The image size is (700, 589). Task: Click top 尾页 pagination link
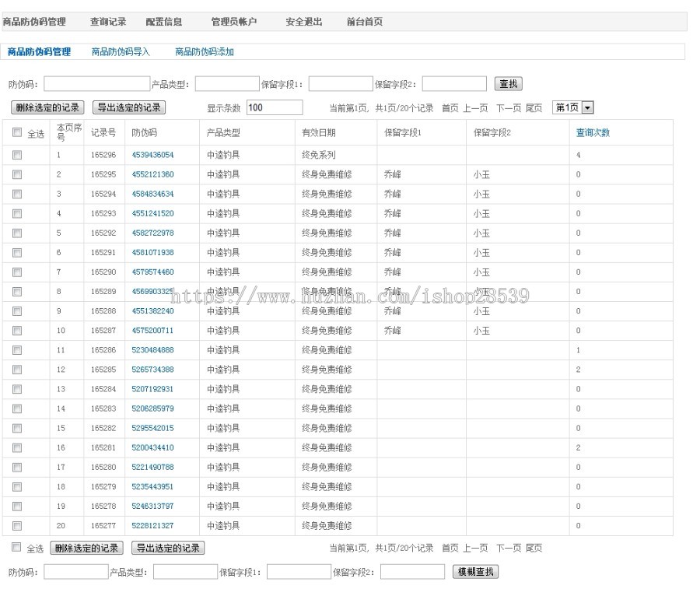coord(534,108)
